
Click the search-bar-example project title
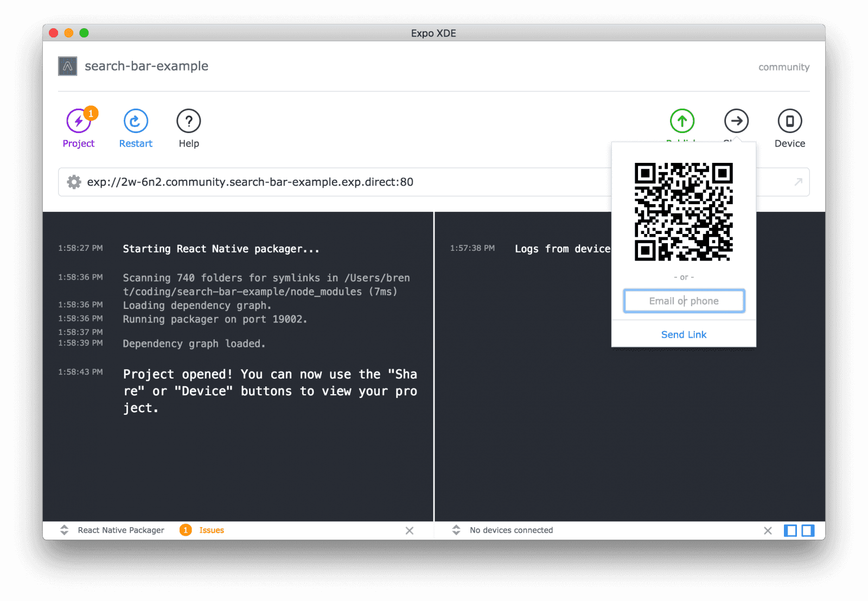pyautogui.click(x=146, y=66)
